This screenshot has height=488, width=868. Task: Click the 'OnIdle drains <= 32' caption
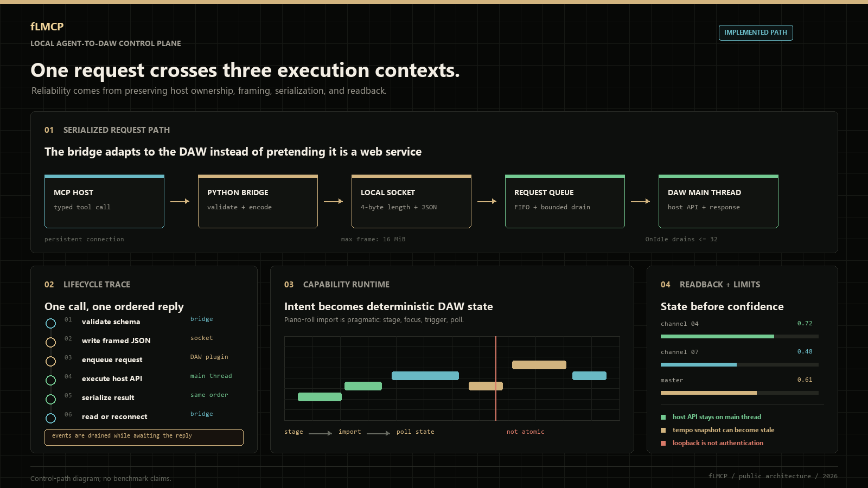click(681, 240)
